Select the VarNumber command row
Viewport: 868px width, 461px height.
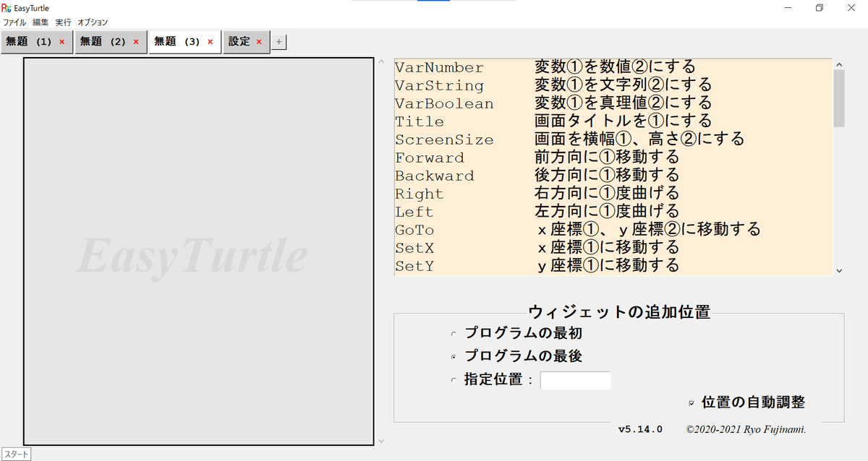pos(613,68)
